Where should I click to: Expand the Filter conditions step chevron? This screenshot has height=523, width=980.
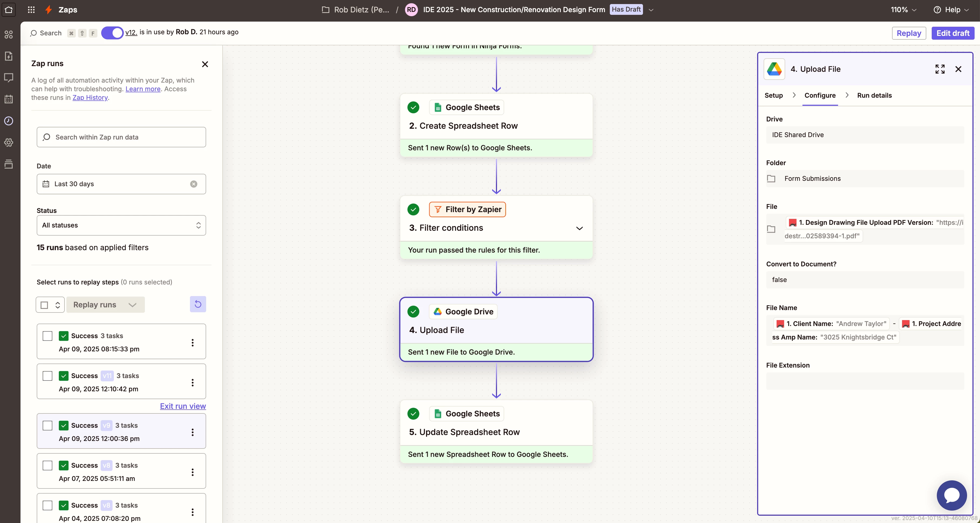coord(579,228)
